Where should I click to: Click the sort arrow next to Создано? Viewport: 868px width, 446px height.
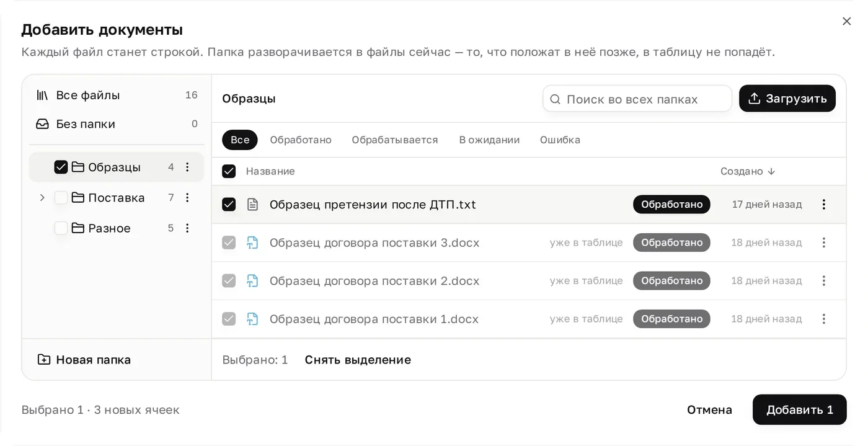[x=771, y=171]
